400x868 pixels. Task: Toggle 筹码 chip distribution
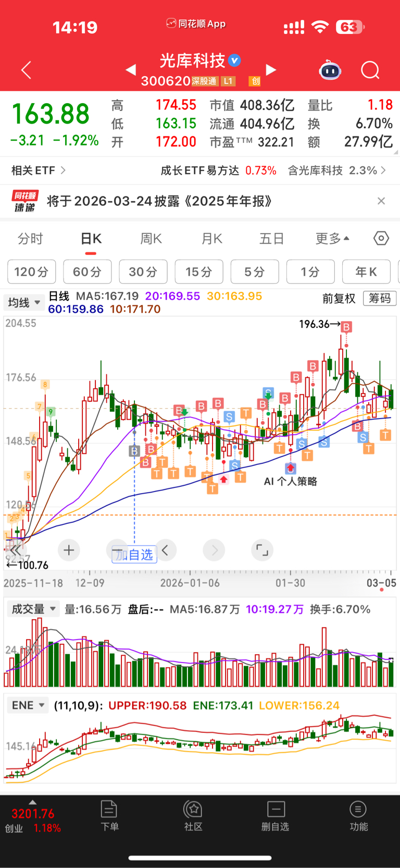[380, 298]
